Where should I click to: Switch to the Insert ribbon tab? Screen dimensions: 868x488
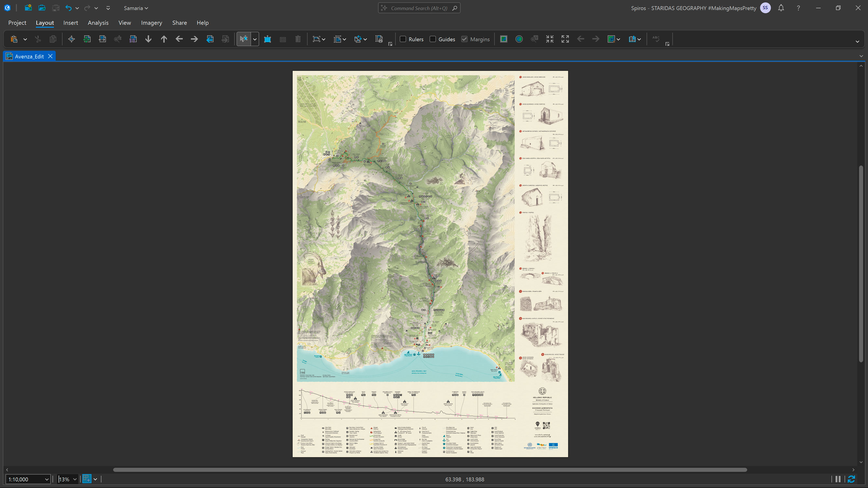[x=71, y=22]
